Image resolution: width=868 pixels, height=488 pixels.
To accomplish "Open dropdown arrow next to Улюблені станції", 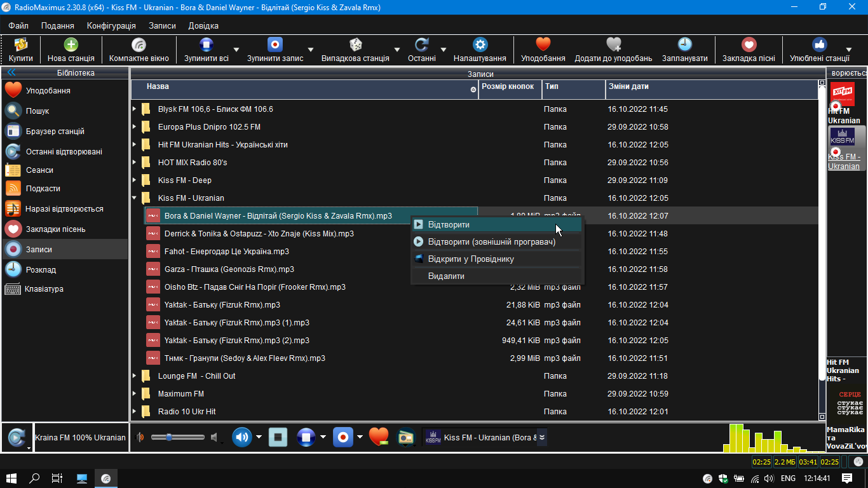I will point(848,49).
